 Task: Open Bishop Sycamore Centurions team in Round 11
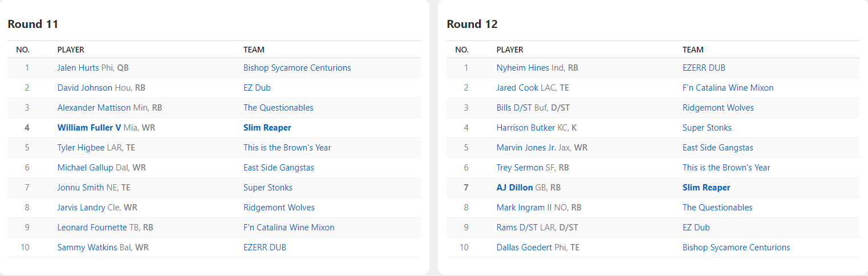click(x=297, y=68)
